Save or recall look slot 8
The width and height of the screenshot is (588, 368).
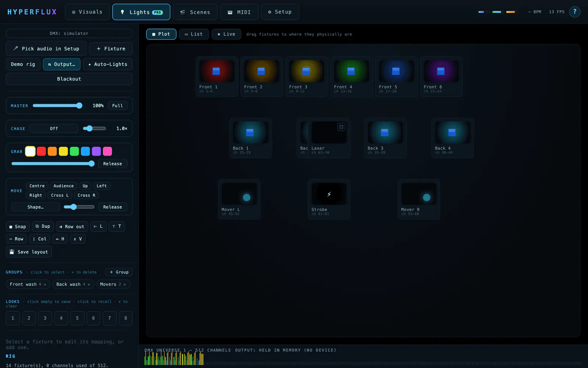pos(126,318)
